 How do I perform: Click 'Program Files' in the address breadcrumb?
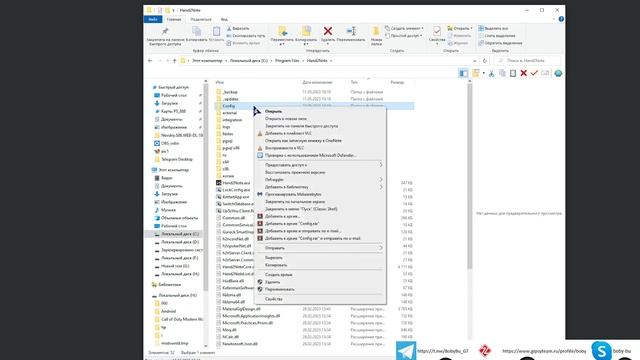coord(287,61)
